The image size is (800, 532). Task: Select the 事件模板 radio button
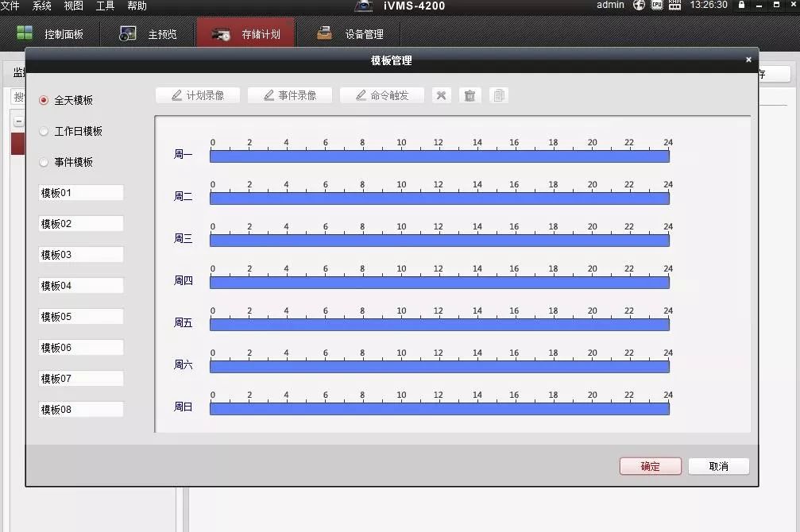tap(44, 162)
